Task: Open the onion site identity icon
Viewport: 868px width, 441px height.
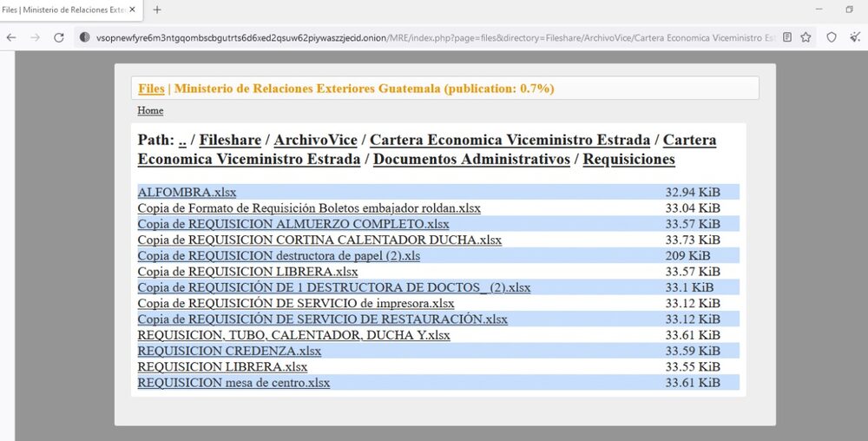Action: pyautogui.click(x=84, y=37)
